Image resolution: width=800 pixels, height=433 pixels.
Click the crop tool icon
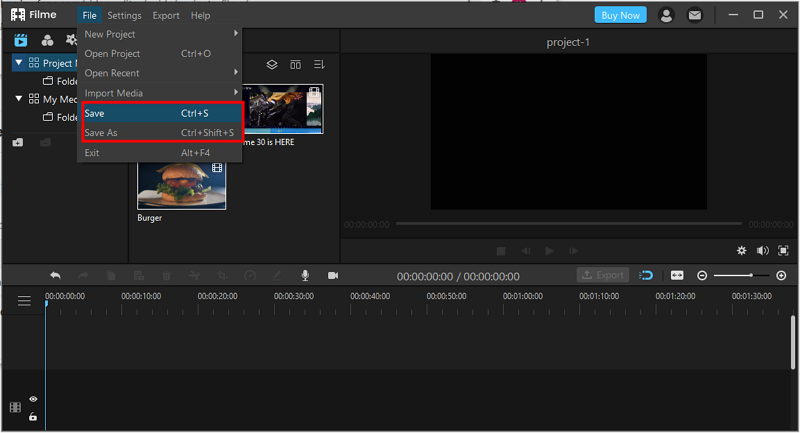pos(222,276)
